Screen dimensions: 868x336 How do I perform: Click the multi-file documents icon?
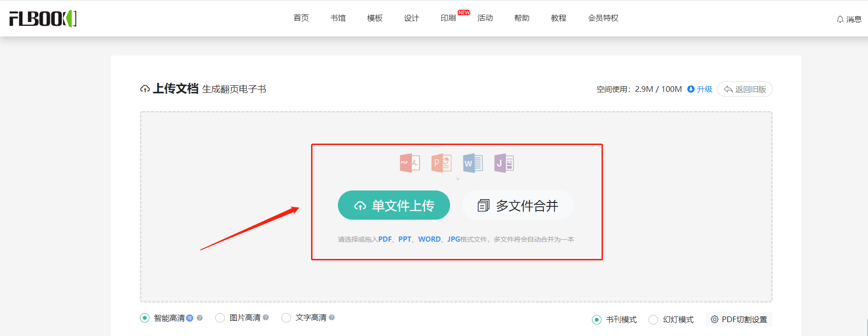click(483, 206)
